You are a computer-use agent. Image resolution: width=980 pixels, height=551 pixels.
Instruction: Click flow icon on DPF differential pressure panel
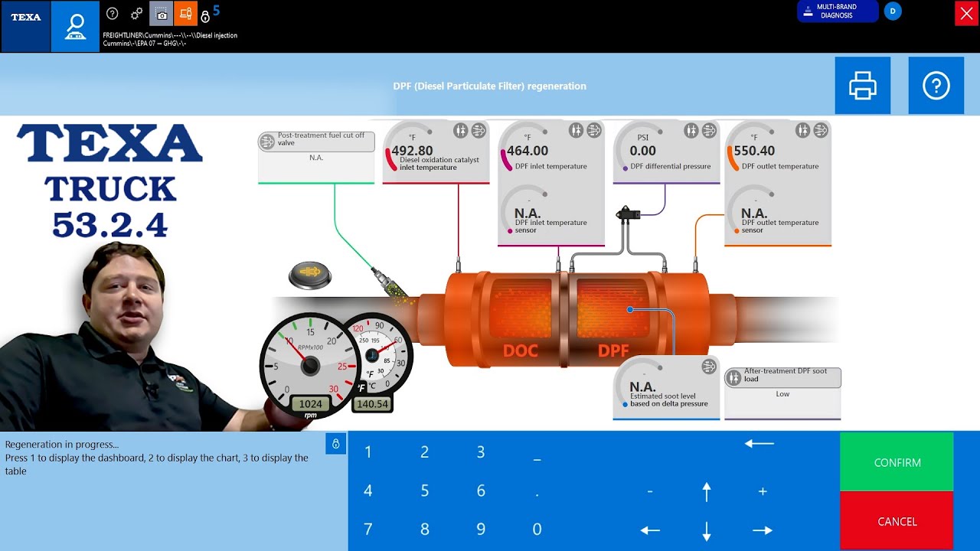(x=710, y=131)
